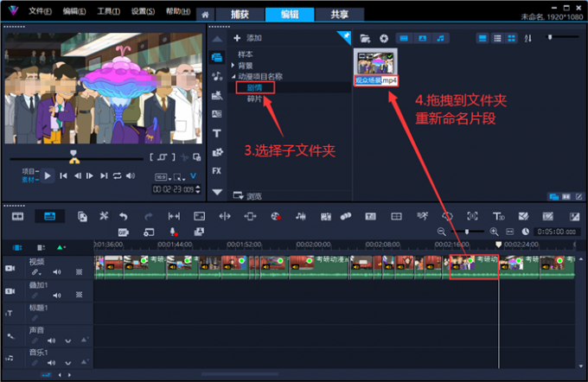Switch library to thumbnail view
The image size is (588, 382).
click(512, 38)
